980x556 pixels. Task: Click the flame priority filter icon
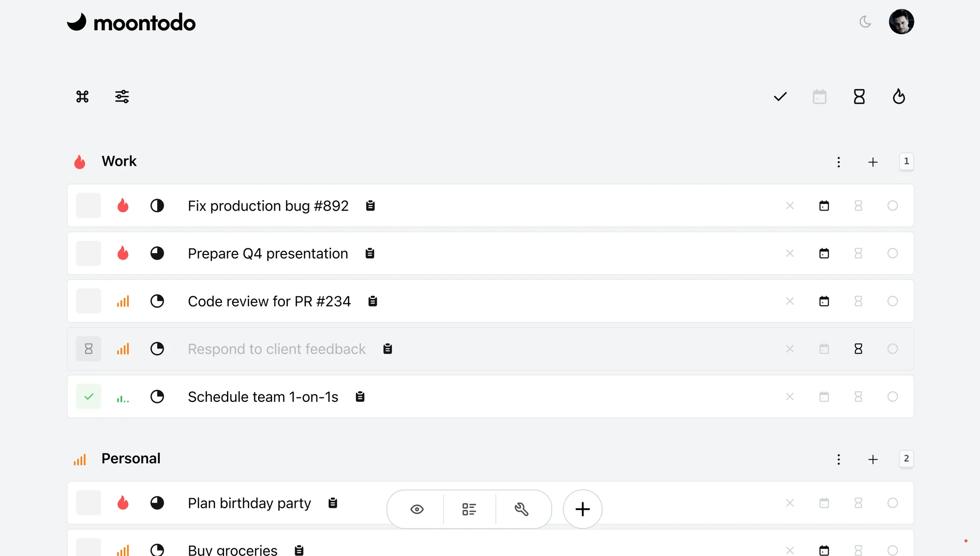898,96
